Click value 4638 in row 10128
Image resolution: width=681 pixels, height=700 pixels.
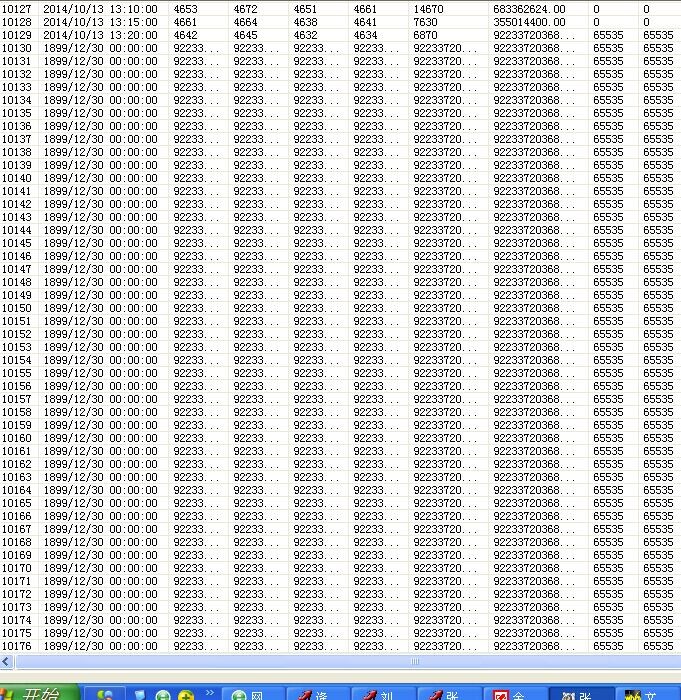click(x=305, y=22)
